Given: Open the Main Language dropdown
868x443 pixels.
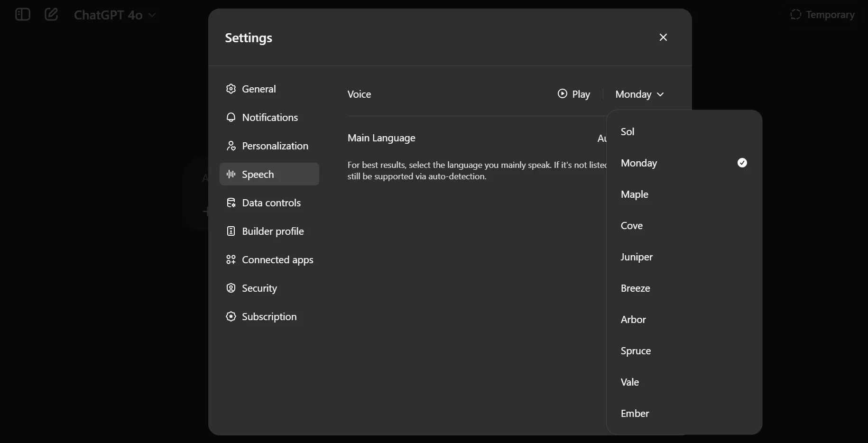Looking at the screenshot, I should (x=605, y=138).
